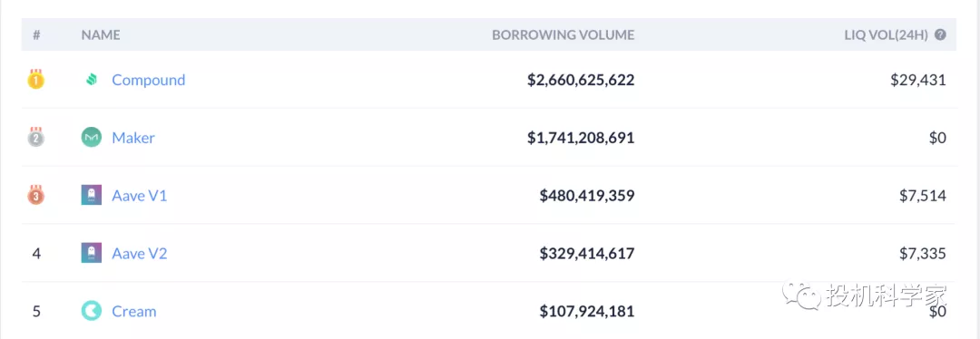Click the Aave V1 ghost logo icon
This screenshot has height=339, width=980.
tap(92, 196)
